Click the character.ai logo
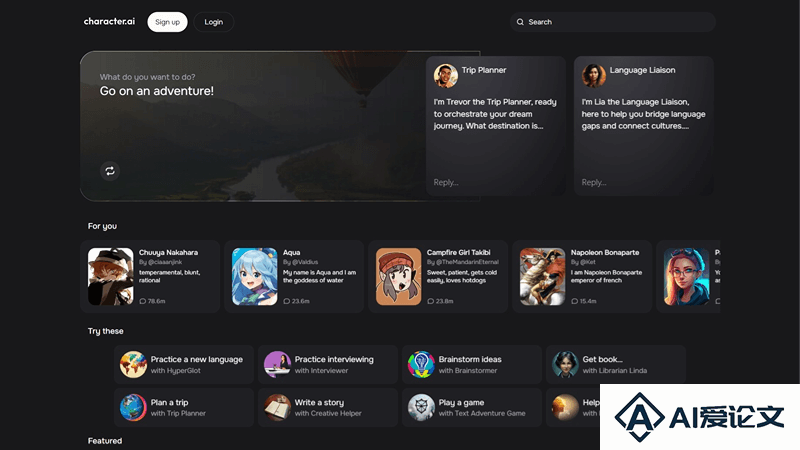 coord(109,21)
